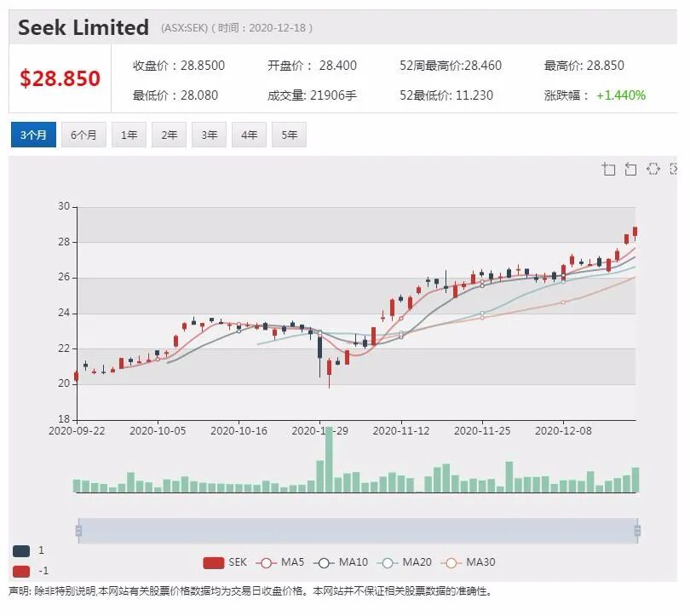Click the y-axis label 30
690x616 pixels.
tap(64, 206)
